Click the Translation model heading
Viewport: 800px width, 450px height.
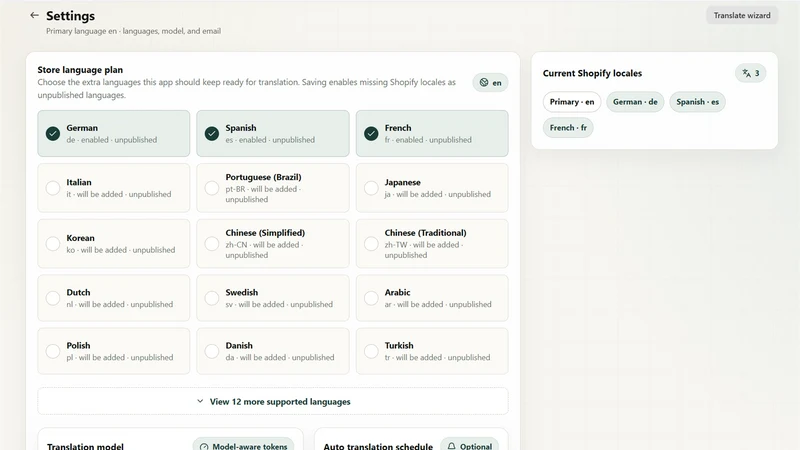[85, 446]
